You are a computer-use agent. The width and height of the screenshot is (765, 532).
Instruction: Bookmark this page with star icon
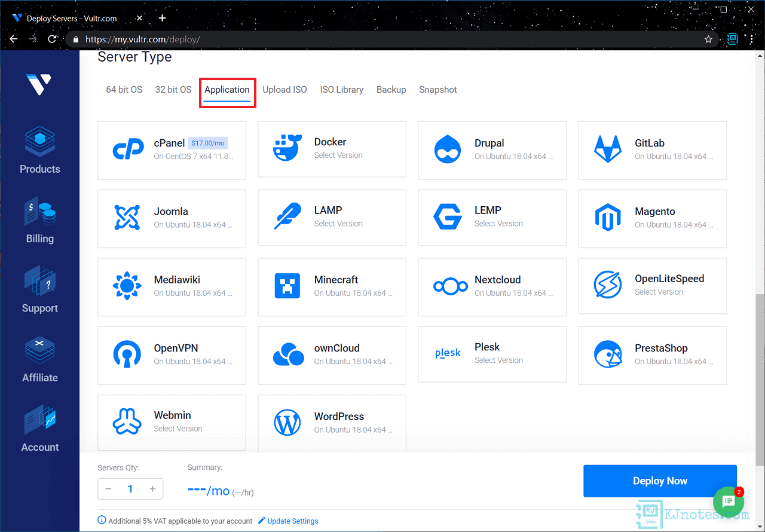(x=708, y=39)
